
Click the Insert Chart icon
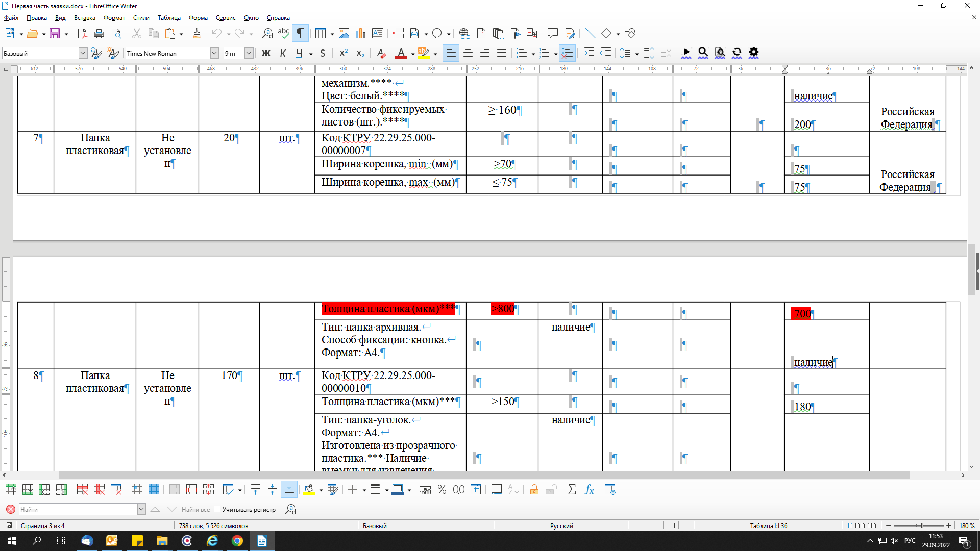pyautogui.click(x=361, y=34)
